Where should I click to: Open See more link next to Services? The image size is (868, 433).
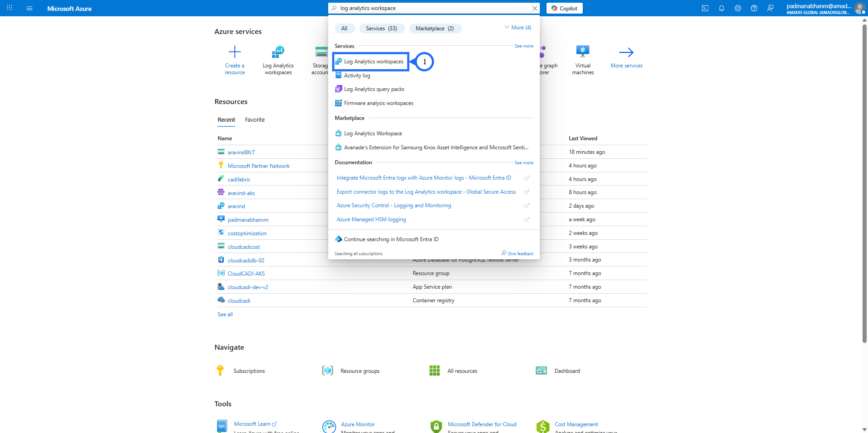coord(524,46)
